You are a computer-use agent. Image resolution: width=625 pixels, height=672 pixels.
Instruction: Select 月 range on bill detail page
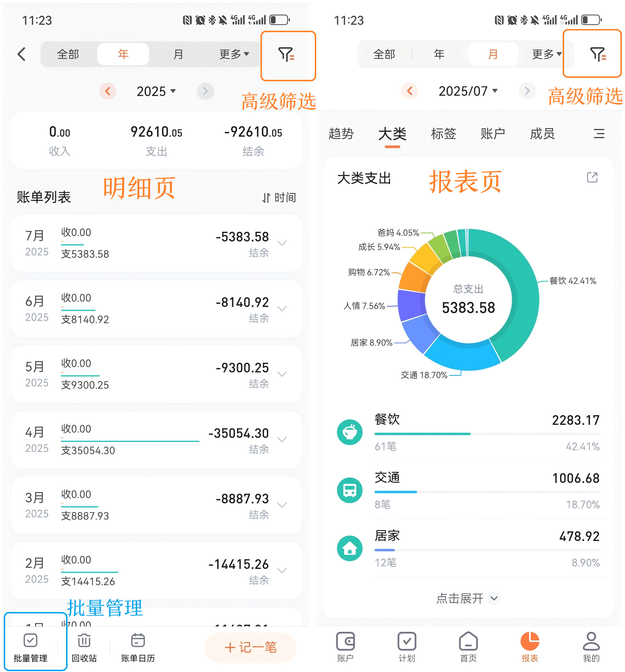[178, 54]
